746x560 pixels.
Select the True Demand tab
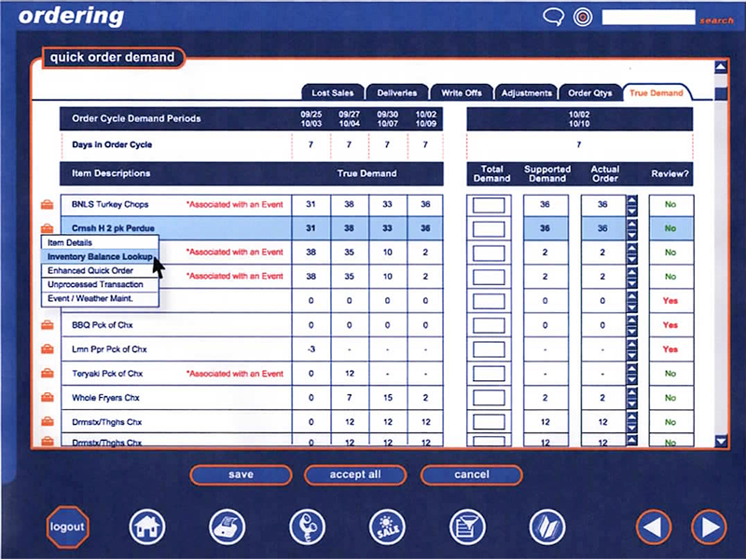pyautogui.click(x=656, y=92)
